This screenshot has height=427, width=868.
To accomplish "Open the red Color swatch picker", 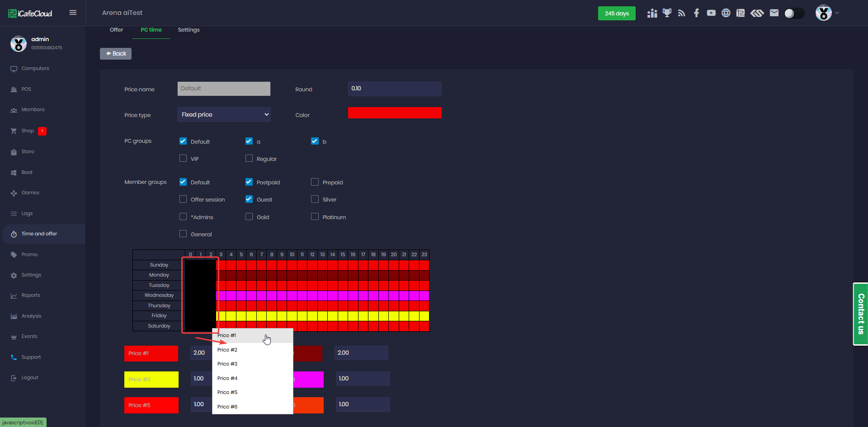I will coord(395,113).
